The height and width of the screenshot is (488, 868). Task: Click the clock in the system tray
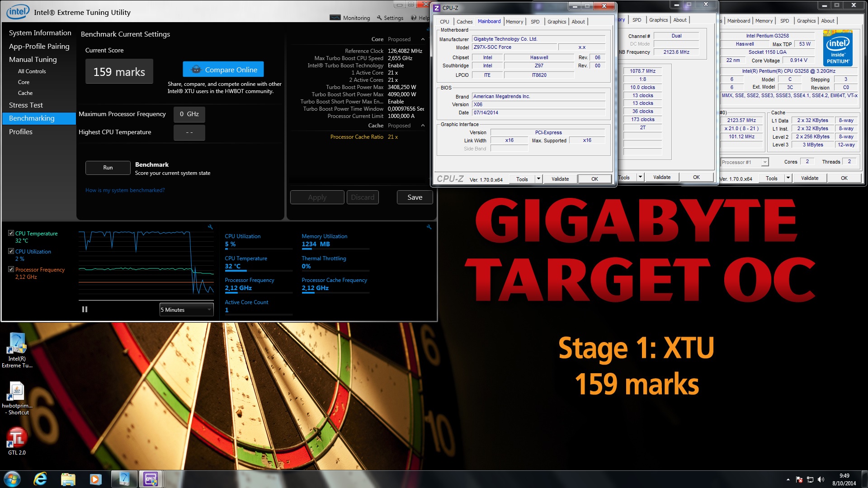[x=844, y=479]
